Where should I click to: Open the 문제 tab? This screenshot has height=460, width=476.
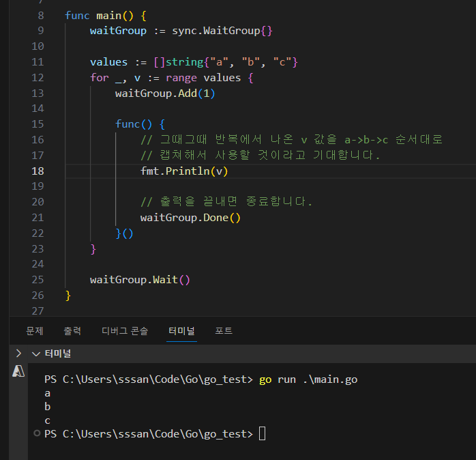(35, 331)
